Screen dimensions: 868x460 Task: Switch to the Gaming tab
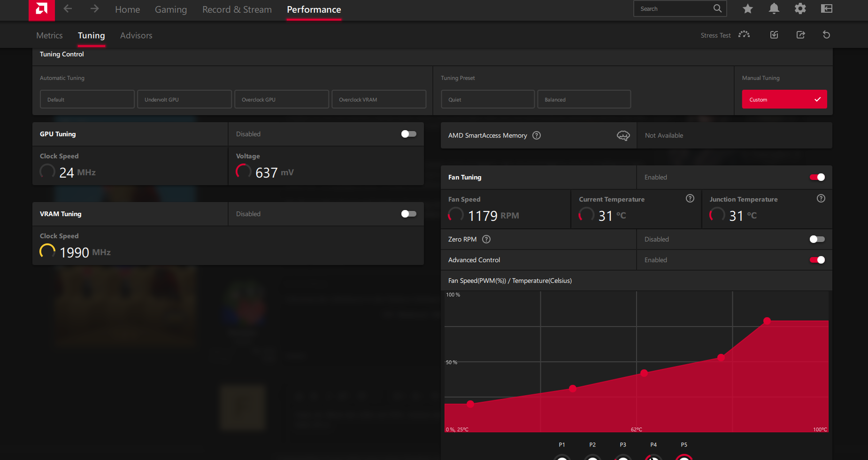tap(171, 9)
